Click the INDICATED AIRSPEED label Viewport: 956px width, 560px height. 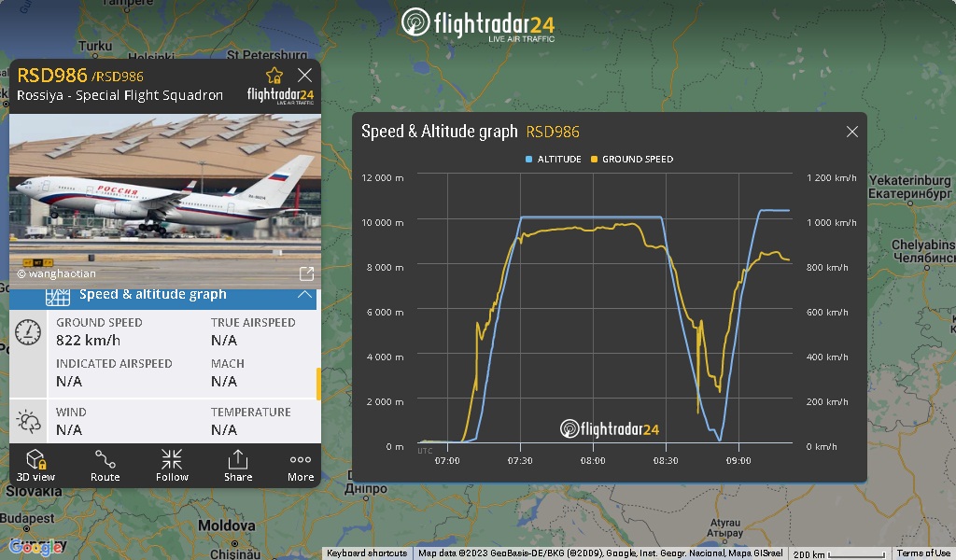(x=114, y=364)
